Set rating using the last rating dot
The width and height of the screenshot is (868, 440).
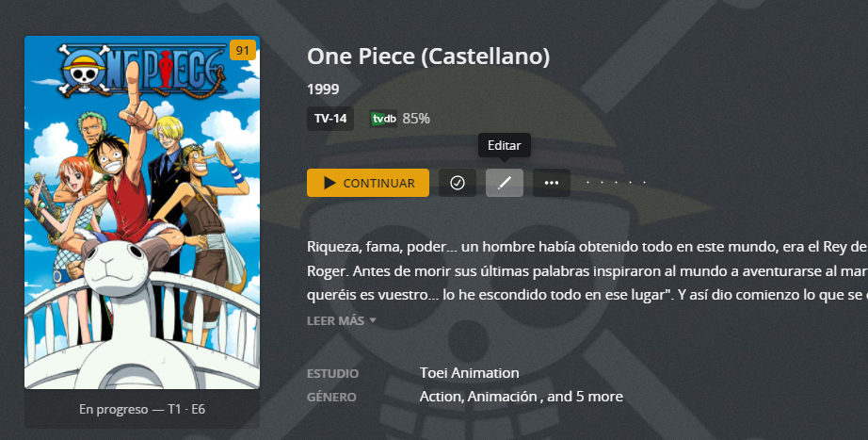click(644, 183)
